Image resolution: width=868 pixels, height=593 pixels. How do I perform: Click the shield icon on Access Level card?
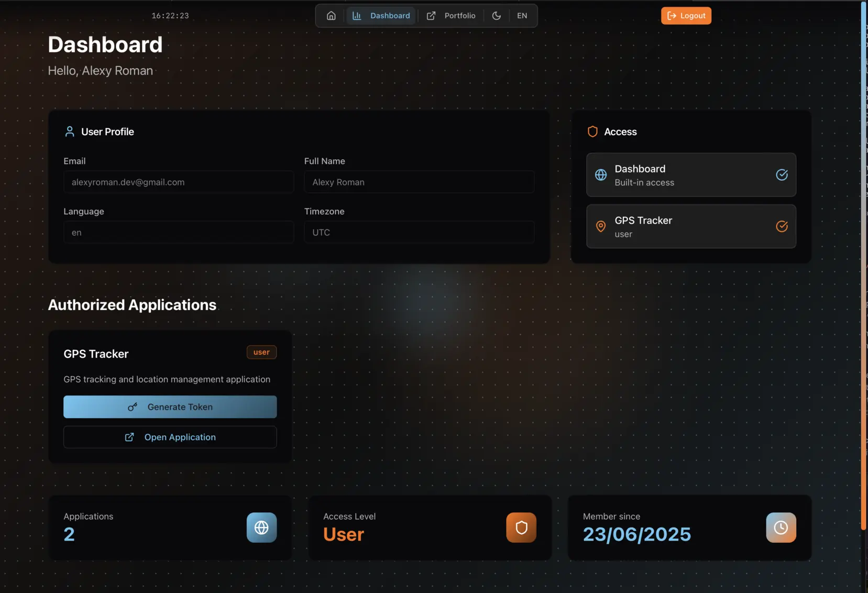coord(520,528)
